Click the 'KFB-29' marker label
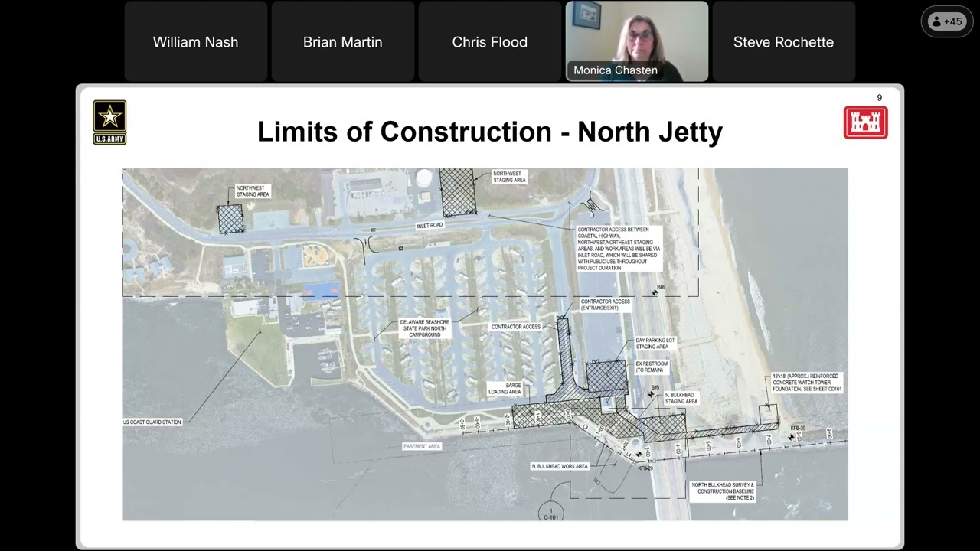Image resolution: width=980 pixels, height=551 pixels. [645, 468]
